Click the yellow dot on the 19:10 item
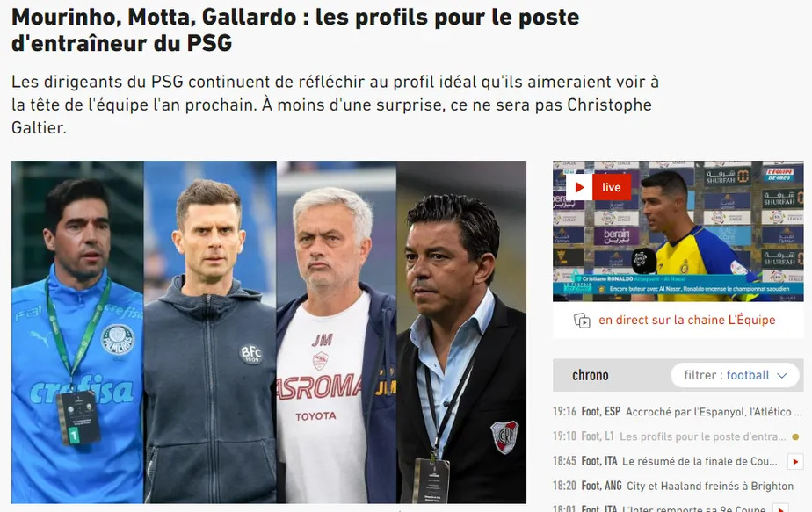 coord(796,437)
